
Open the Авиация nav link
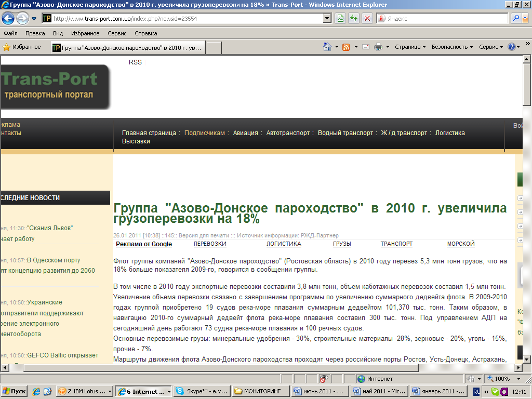(245, 133)
